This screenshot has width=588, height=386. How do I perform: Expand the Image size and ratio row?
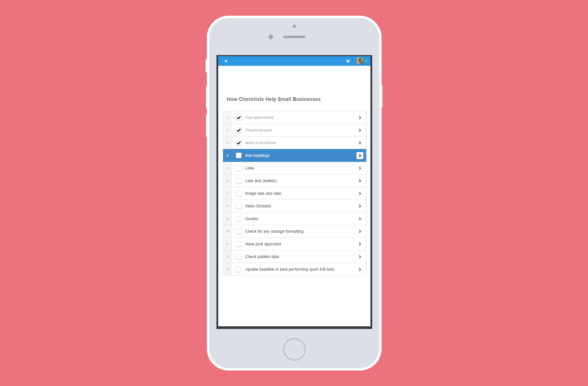pyautogui.click(x=360, y=193)
